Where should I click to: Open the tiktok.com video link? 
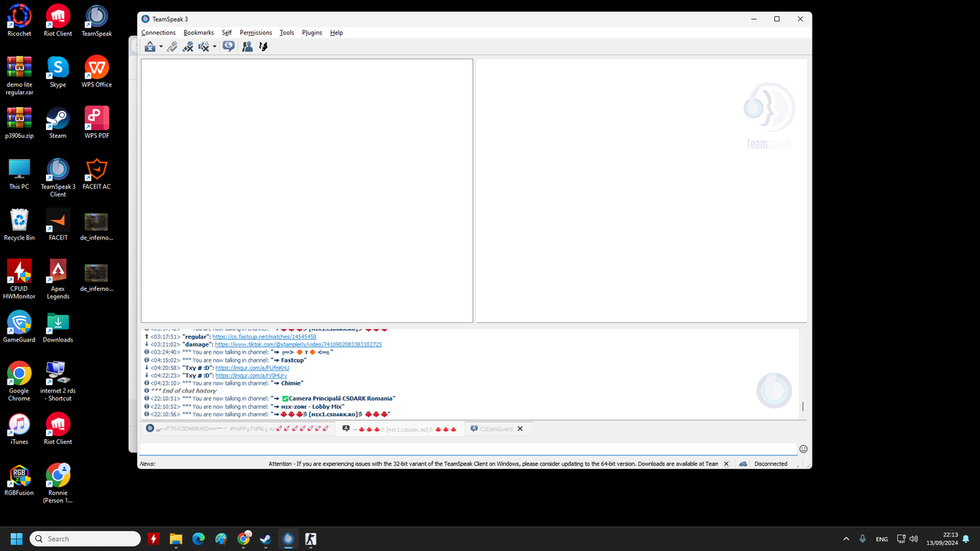coord(297,344)
